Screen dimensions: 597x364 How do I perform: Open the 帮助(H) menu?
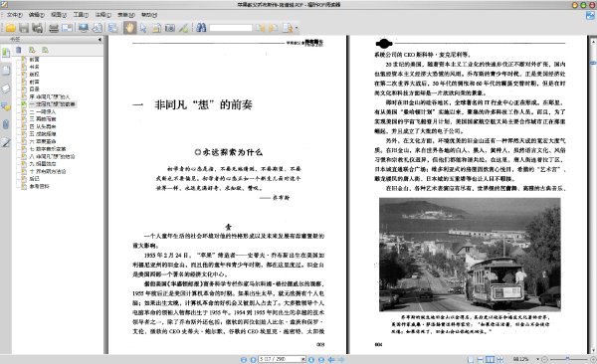pyautogui.click(x=149, y=15)
